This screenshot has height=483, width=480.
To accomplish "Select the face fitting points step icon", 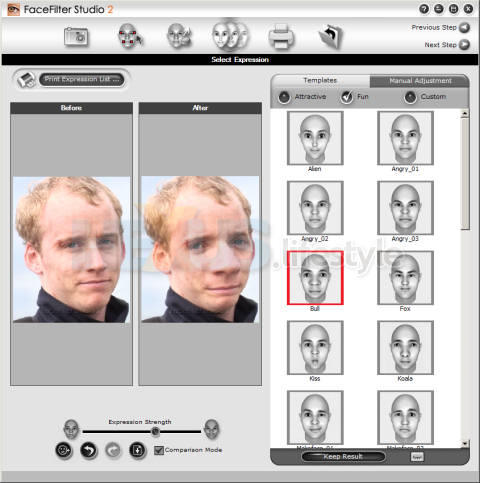I will [x=130, y=35].
